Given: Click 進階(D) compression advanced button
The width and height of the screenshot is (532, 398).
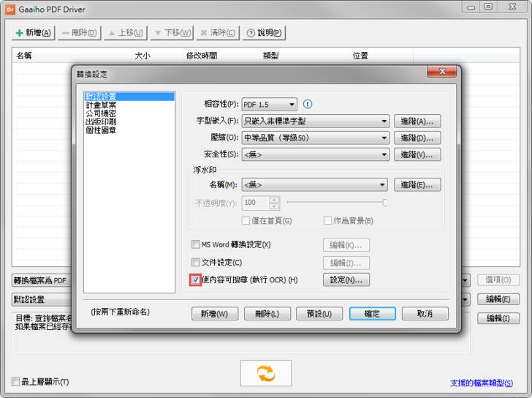Looking at the screenshot, I should pyautogui.click(x=417, y=138).
